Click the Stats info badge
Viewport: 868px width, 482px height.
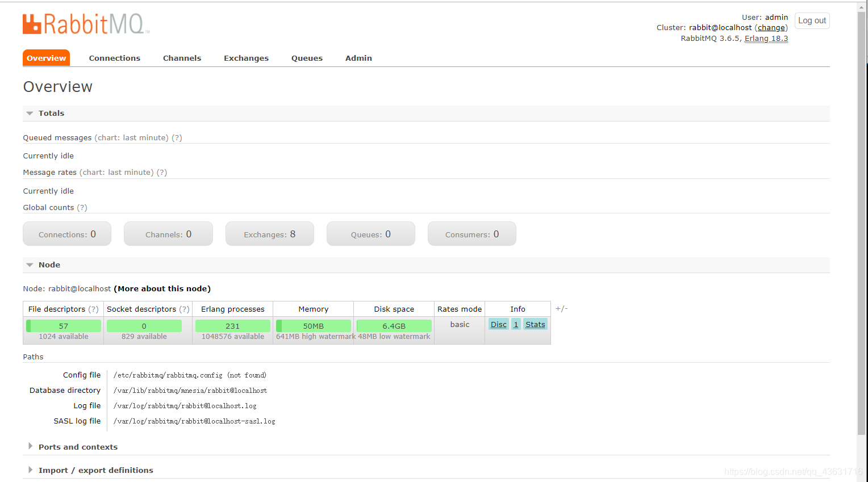point(535,324)
